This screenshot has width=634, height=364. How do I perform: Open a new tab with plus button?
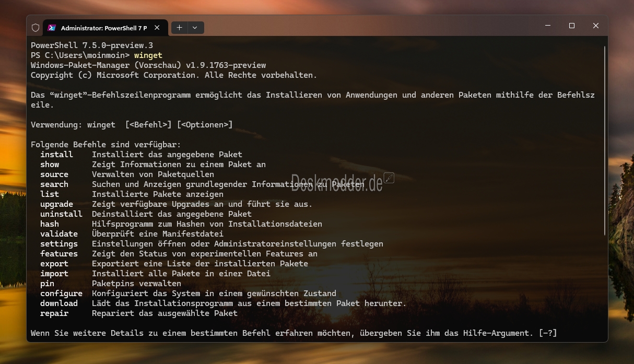[179, 28]
